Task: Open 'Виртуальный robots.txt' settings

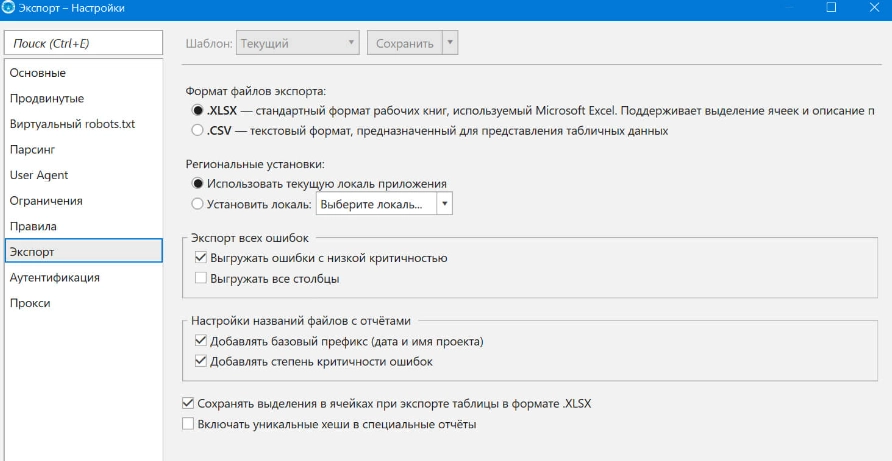Action: point(72,124)
